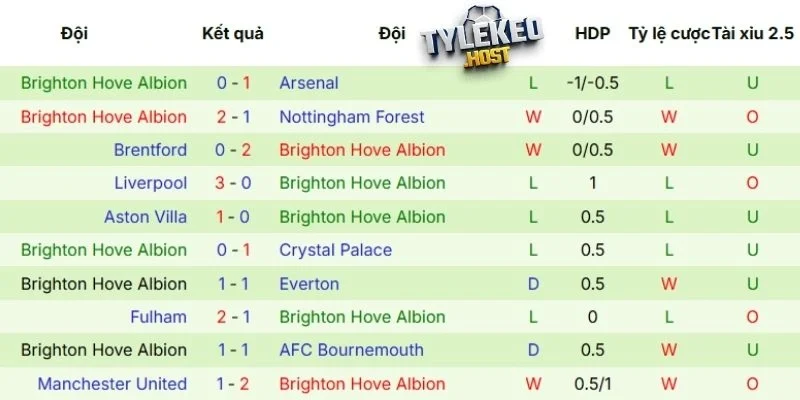This screenshot has width=800, height=400.
Task: Select Crystal Palace in the opponent column
Action: pos(336,250)
